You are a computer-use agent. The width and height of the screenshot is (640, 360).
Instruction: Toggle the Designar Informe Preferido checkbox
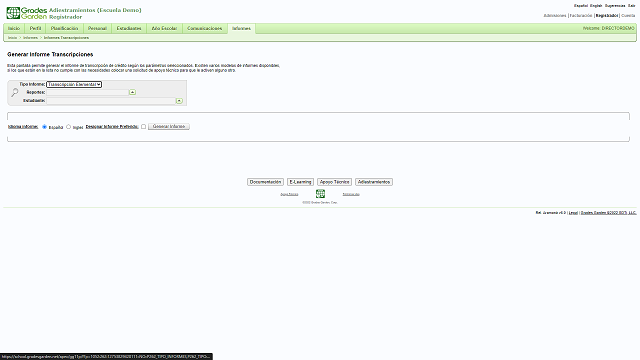coord(143,127)
